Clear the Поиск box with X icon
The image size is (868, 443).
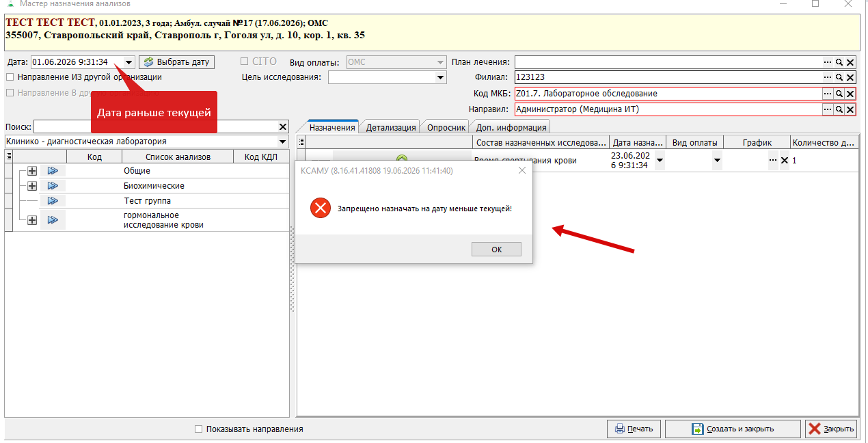click(283, 126)
